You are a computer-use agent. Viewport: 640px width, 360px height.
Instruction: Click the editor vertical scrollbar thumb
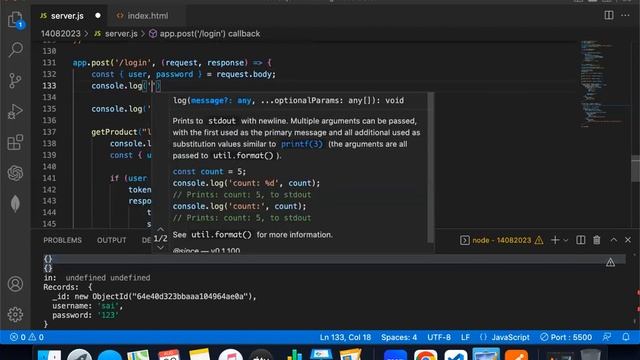point(636,168)
